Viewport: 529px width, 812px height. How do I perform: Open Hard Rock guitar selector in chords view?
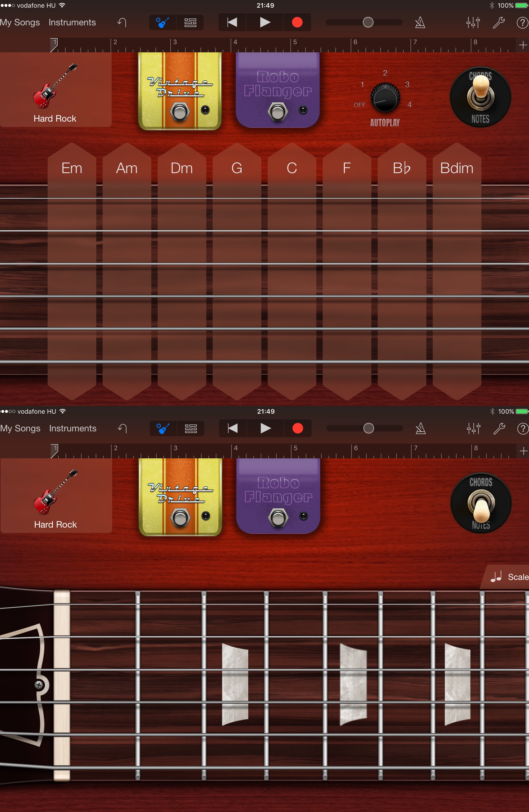[x=55, y=90]
